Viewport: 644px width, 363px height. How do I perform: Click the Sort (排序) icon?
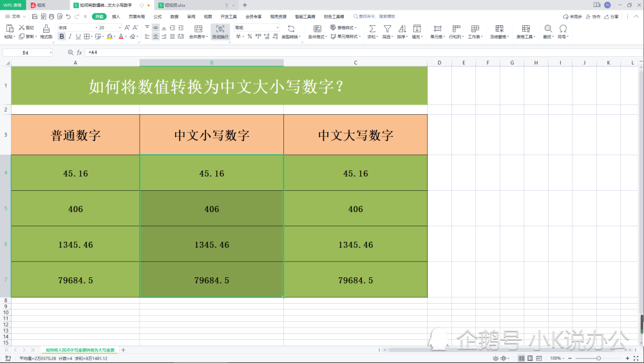pyautogui.click(x=402, y=29)
